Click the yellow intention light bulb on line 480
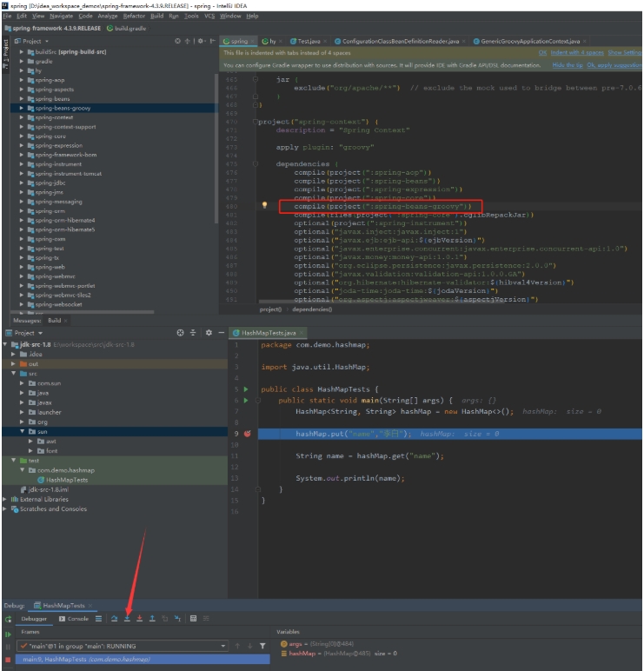The image size is (644, 671). (264, 205)
